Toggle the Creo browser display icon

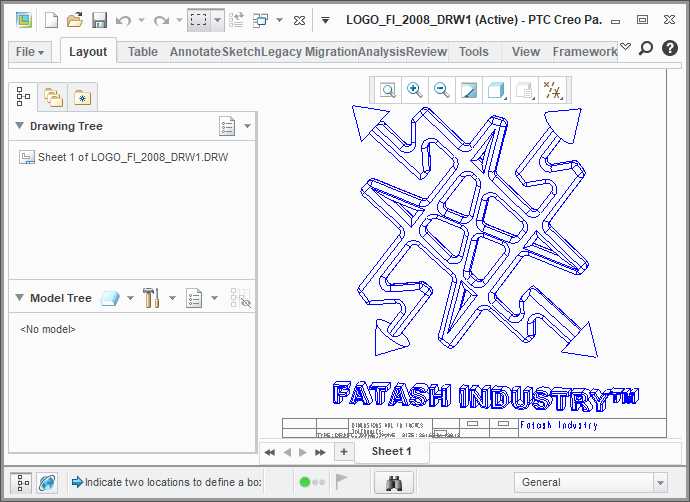click(x=47, y=483)
